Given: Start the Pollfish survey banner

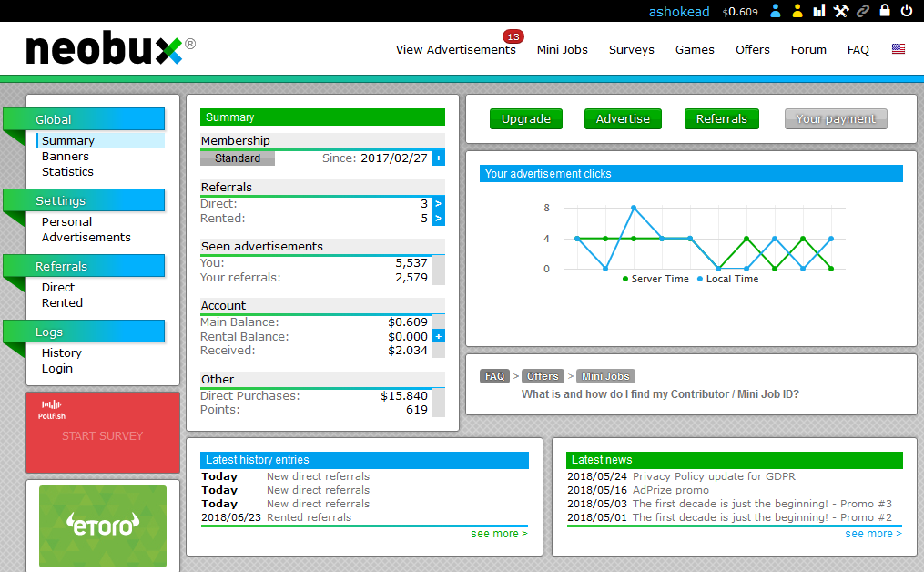Looking at the screenshot, I should 102,435.
